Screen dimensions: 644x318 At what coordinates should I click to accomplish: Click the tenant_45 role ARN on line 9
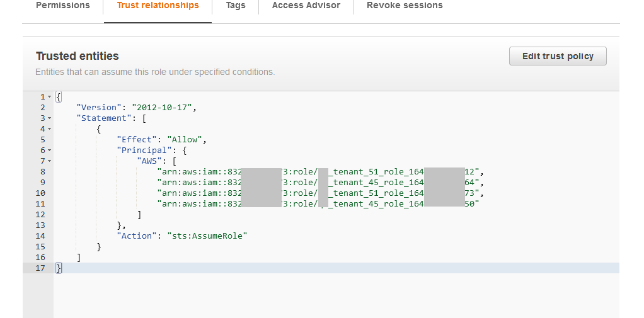tap(318, 182)
